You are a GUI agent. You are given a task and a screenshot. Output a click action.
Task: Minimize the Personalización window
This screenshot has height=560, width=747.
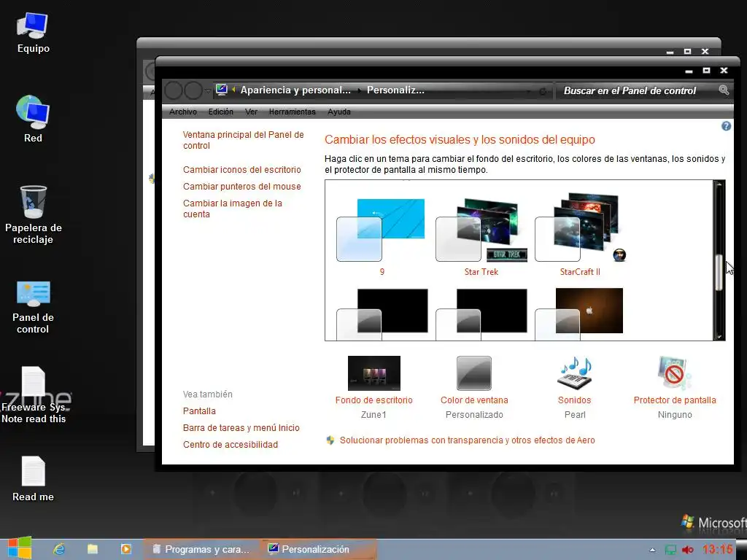689,71
